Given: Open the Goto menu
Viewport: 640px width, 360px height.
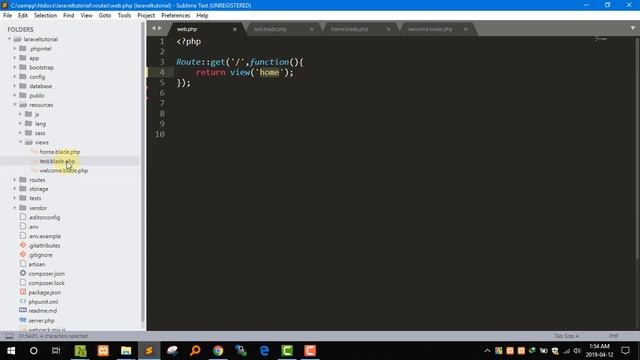Looking at the screenshot, I should 105,16.
